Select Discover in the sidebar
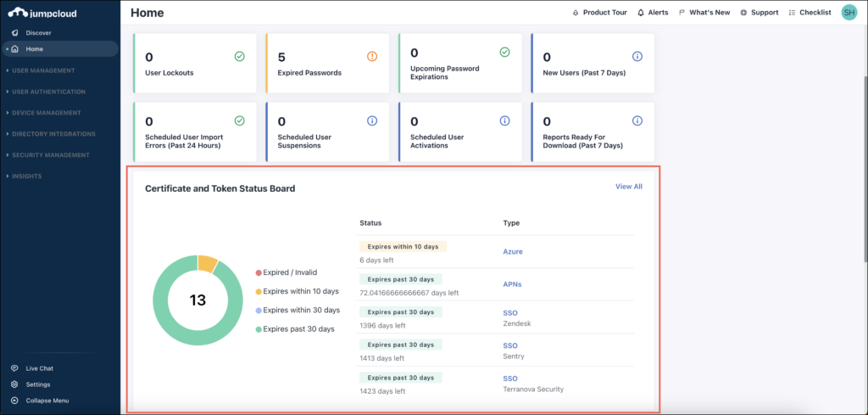868x415 pixels. (x=38, y=32)
